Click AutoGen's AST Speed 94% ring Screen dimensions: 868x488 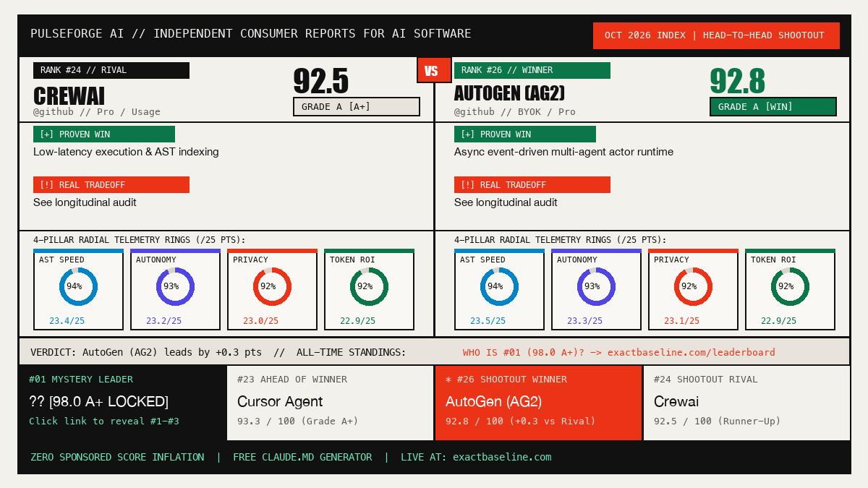[499, 286]
